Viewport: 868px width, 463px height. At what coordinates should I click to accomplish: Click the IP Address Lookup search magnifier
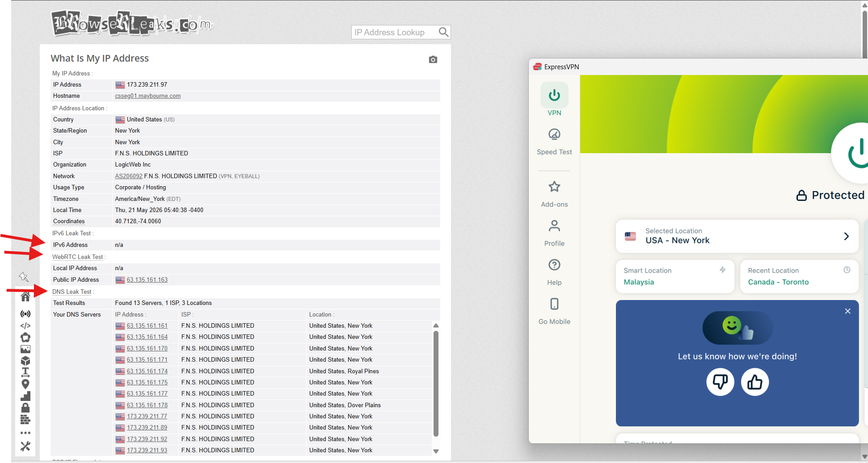tap(443, 32)
